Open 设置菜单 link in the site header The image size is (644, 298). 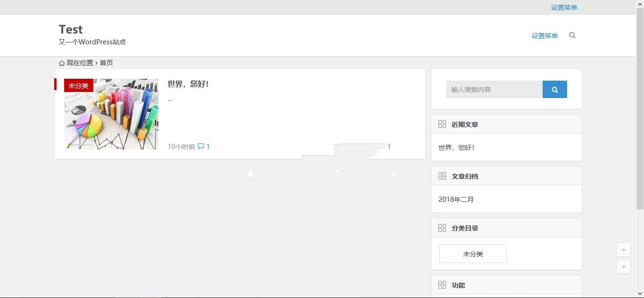(544, 35)
